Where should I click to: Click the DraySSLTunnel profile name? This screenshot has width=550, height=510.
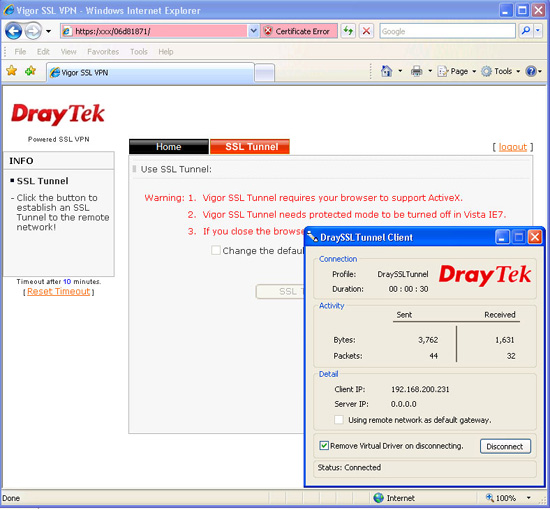[403, 274]
